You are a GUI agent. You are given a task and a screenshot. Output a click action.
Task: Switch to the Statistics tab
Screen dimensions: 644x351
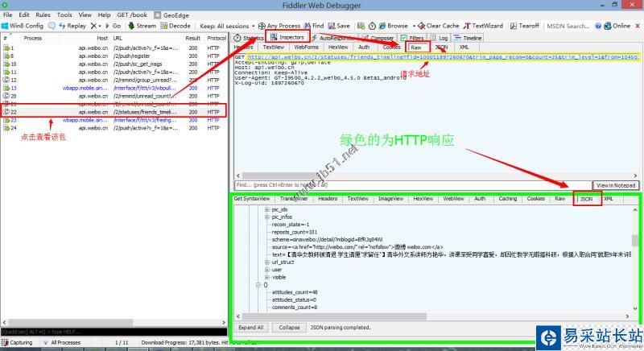(x=249, y=38)
